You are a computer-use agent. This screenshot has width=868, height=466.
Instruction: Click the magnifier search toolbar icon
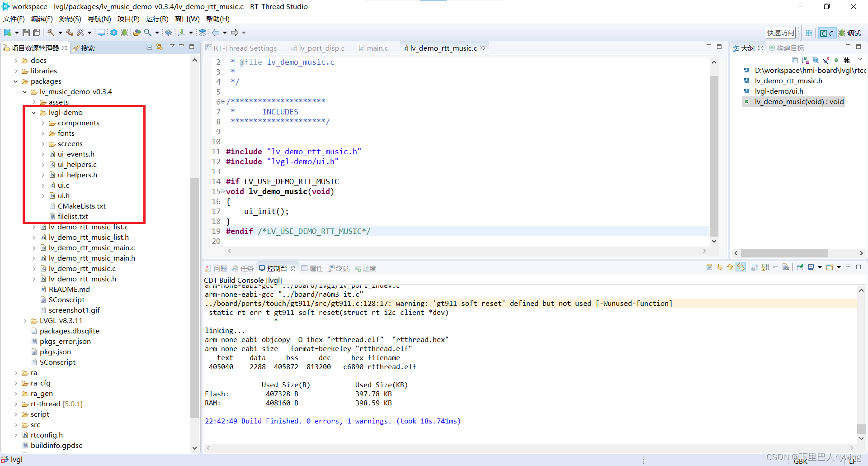(148, 33)
